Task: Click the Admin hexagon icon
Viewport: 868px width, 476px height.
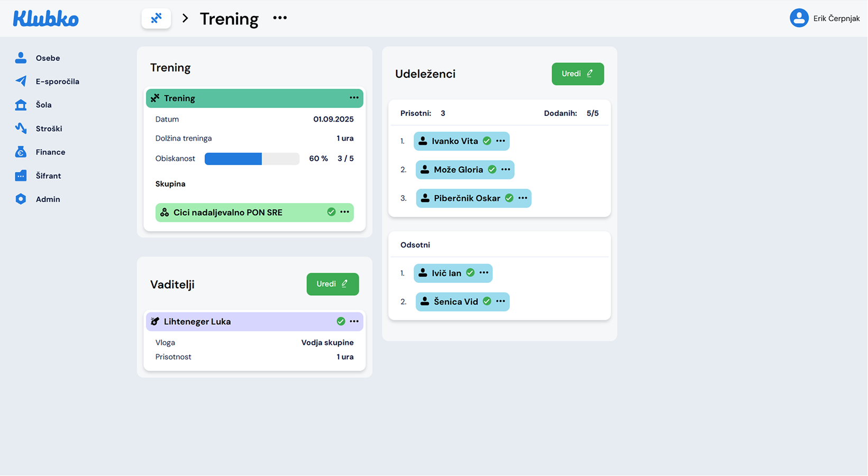Action: [21, 199]
